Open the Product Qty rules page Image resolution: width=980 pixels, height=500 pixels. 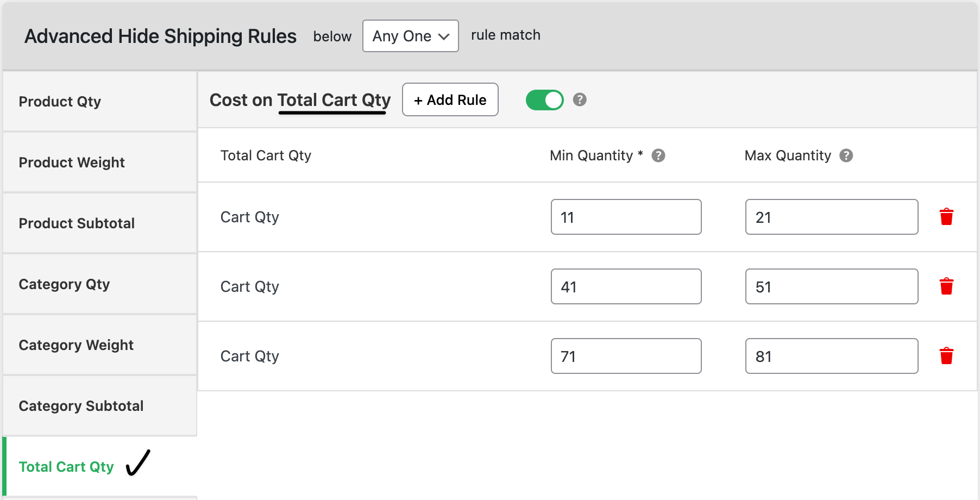click(60, 102)
